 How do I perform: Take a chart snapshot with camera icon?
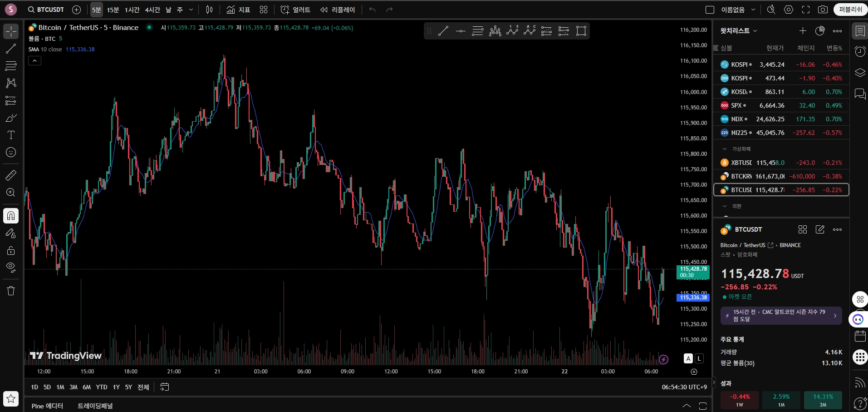point(823,10)
